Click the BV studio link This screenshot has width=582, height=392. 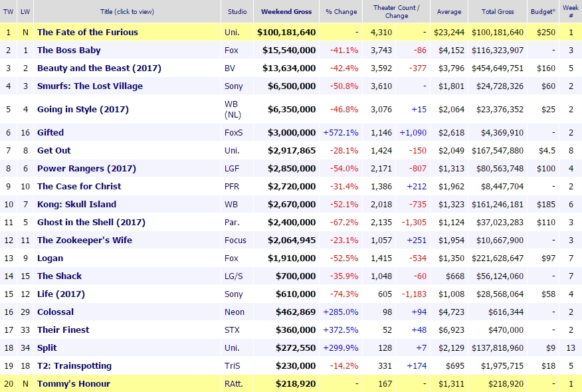[x=230, y=68]
